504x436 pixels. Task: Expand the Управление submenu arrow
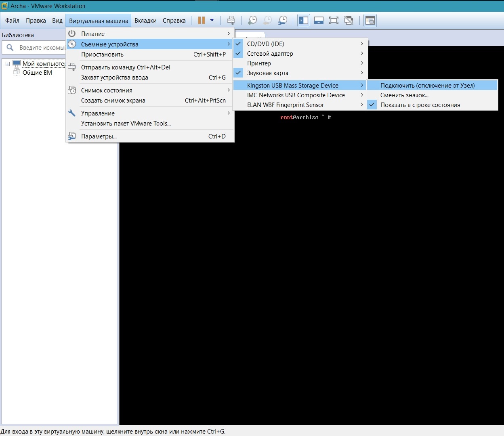(x=229, y=113)
